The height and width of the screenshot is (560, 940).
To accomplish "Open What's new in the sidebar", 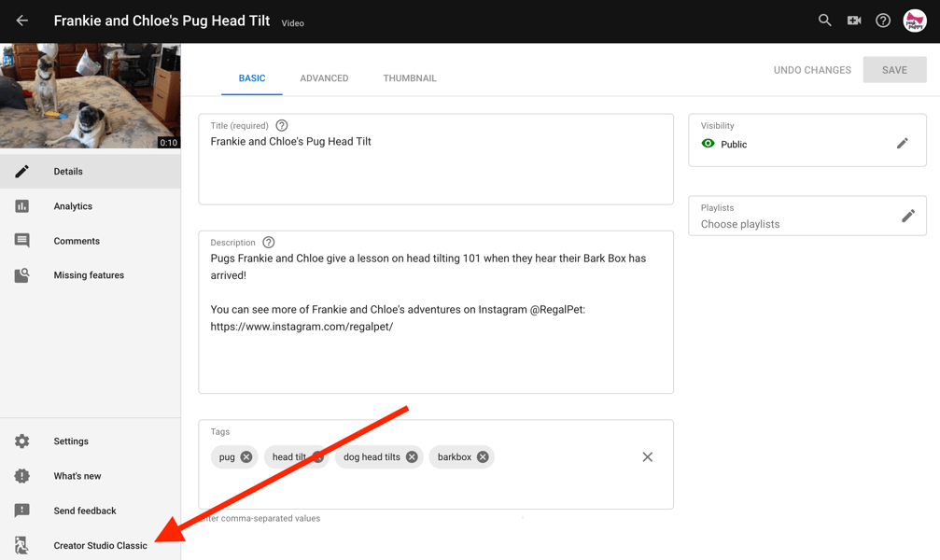I will [x=90, y=476].
